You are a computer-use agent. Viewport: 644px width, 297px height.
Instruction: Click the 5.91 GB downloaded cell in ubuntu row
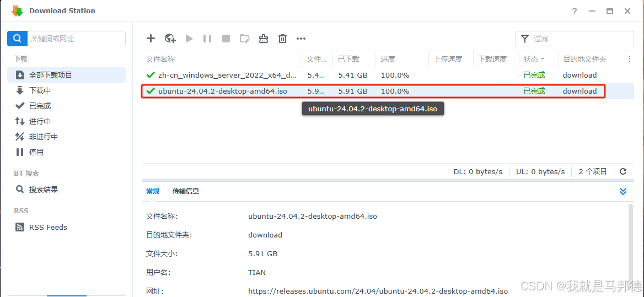pos(353,91)
